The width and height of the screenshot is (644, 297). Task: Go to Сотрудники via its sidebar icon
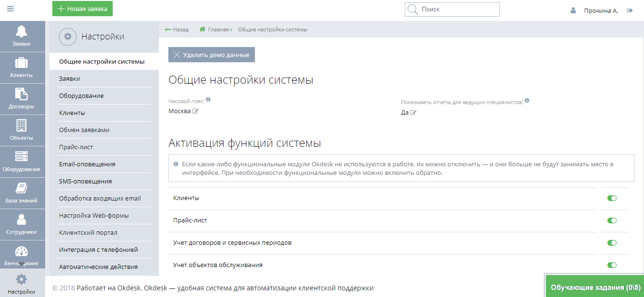pyautogui.click(x=22, y=224)
